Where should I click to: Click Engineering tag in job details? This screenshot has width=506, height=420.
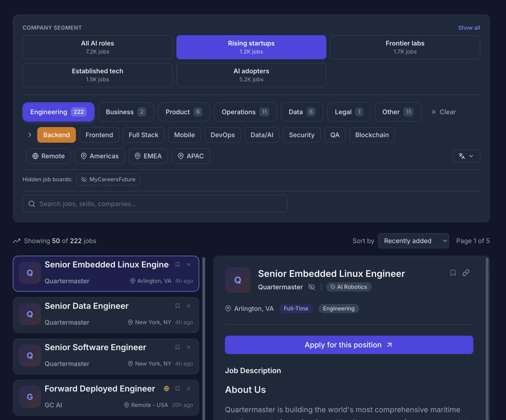click(339, 308)
